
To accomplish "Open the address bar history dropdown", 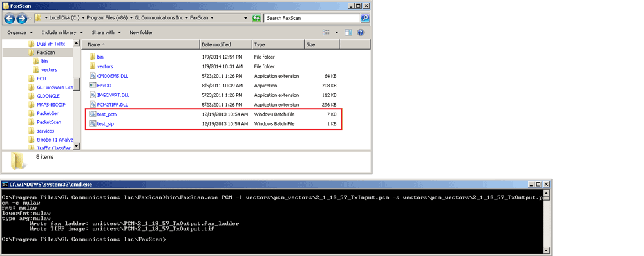I will click(x=245, y=18).
